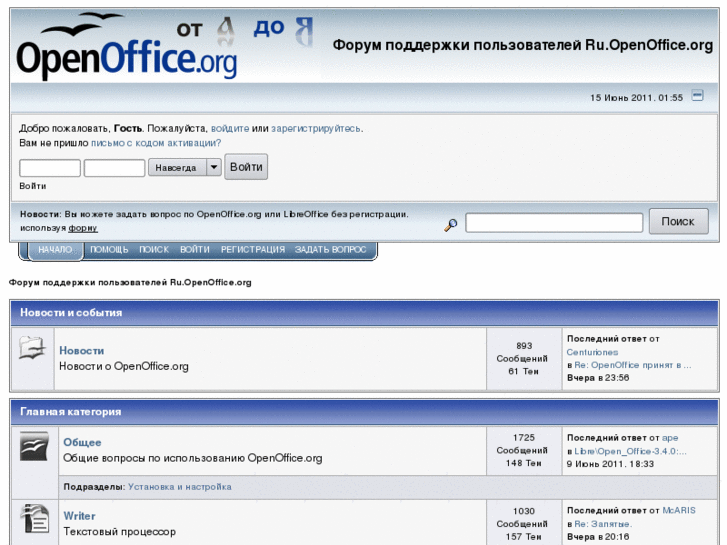
Task: Click the OpenOffice.org logo
Action: point(126,46)
